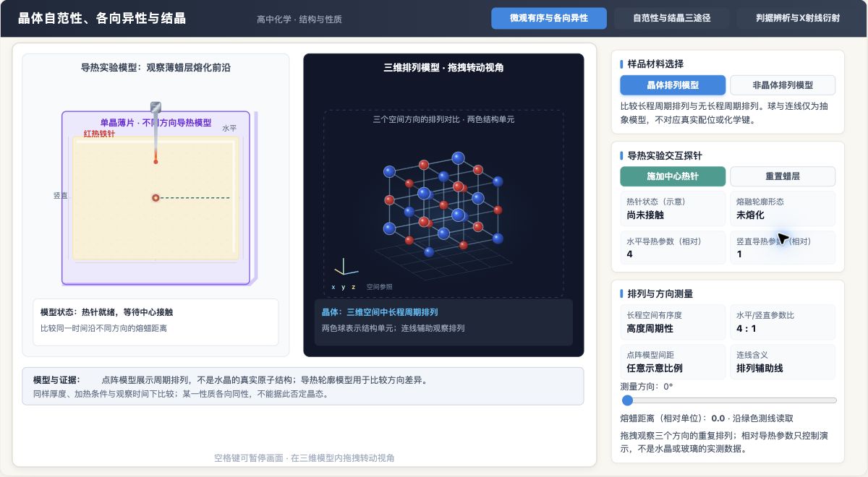Click the 样品材料选择 heading
Image resolution: width=868 pixels, height=477 pixels.
coord(655,64)
